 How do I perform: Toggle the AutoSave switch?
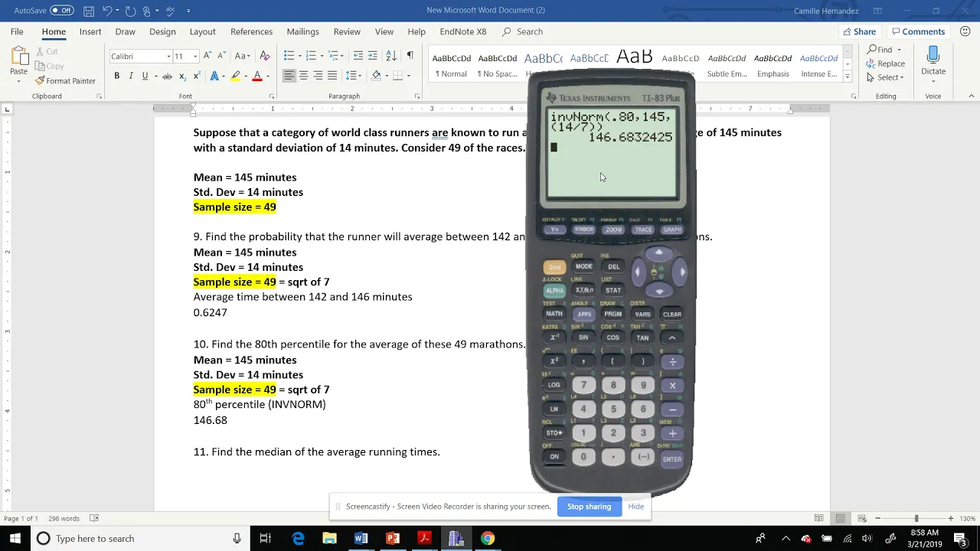[62, 11]
